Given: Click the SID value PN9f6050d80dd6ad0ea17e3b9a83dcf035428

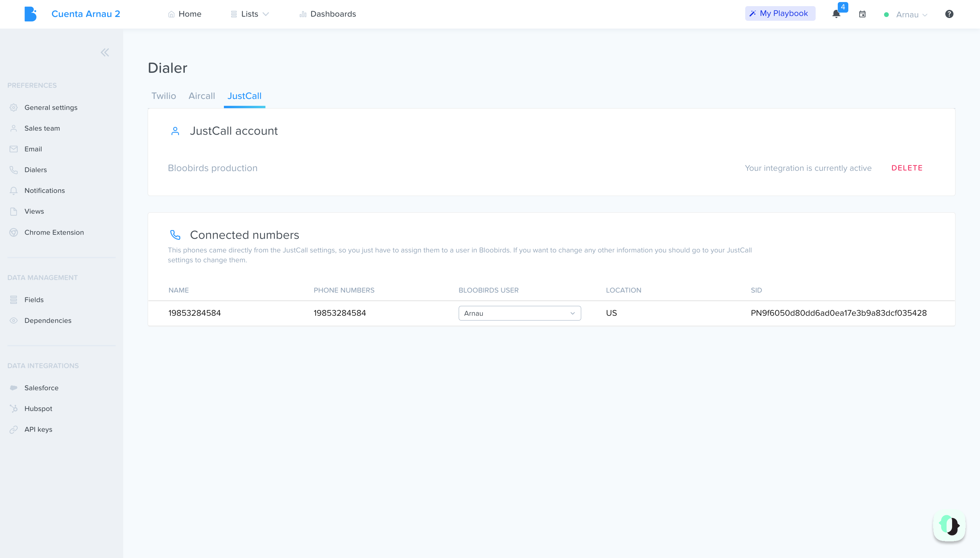Looking at the screenshot, I should (838, 313).
